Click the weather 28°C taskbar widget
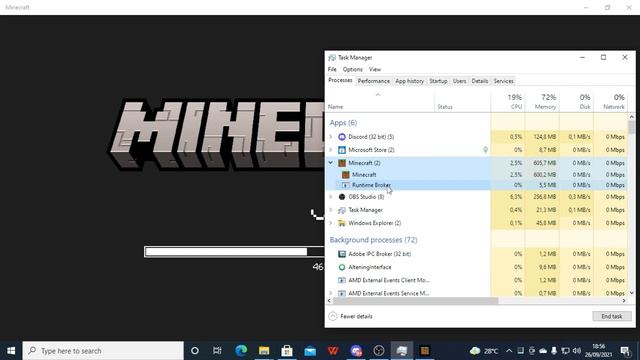The image size is (640, 360). coord(484,351)
